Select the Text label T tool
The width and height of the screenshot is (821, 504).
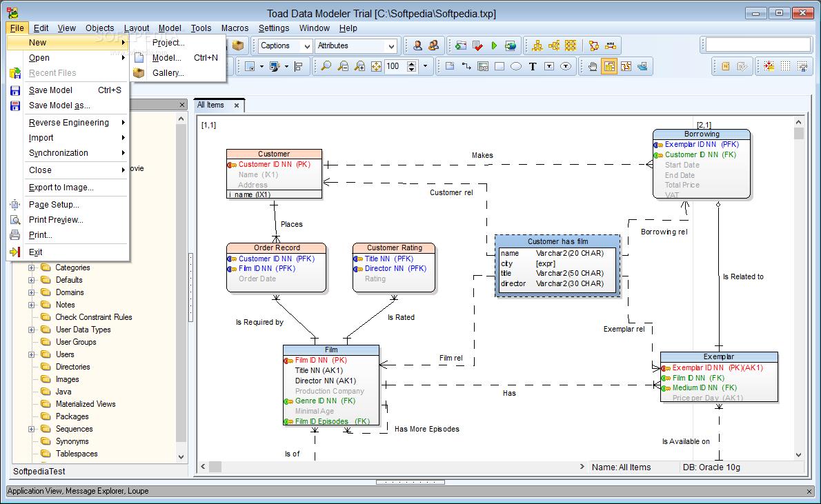click(x=533, y=66)
